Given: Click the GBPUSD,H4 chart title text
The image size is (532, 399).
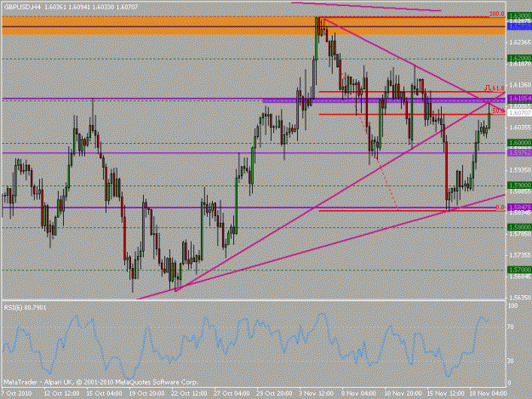Looking at the screenshot, I should (x=20, y=7).
